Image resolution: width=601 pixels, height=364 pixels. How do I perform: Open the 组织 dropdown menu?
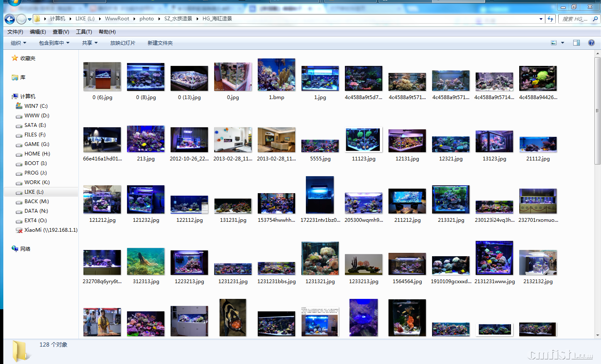point(18,43)
